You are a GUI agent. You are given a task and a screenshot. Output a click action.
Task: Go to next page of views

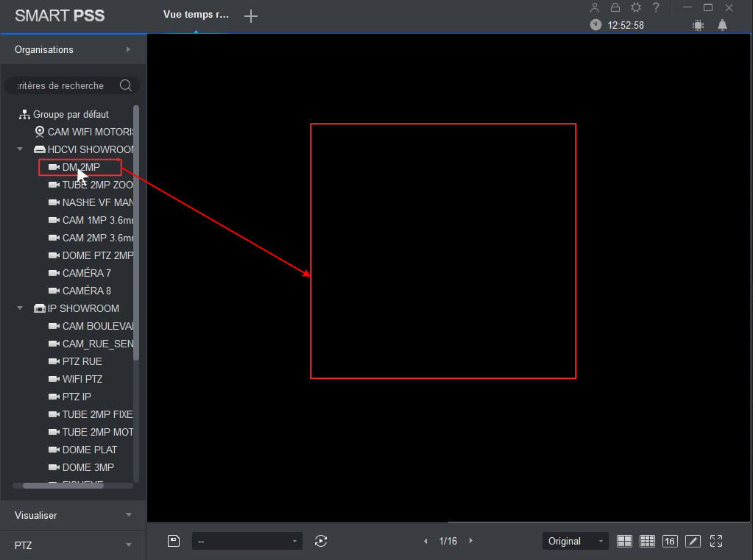471,541
